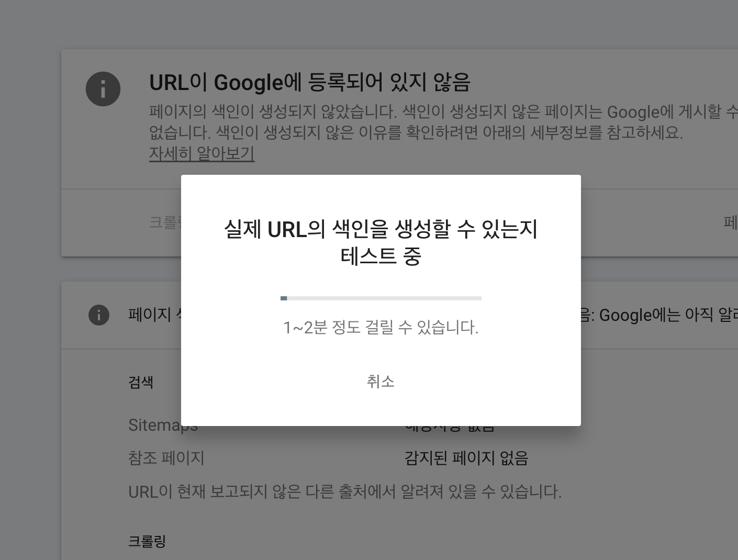738x560 pixels.
Task: Select the dialog title 실제 URL의 색인을 생성할 수 있는지
Action: pyautogui.click(x=381, y=229)
